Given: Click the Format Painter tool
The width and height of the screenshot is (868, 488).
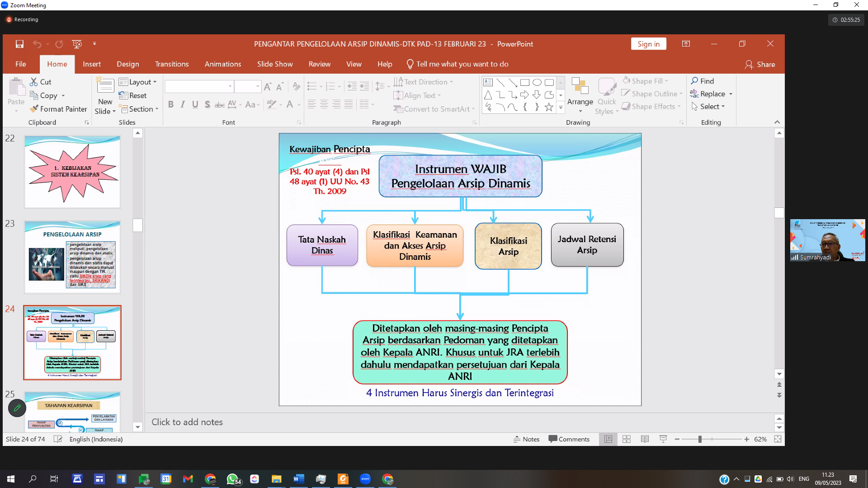Looking at the screenshot, I should (58, 109).
